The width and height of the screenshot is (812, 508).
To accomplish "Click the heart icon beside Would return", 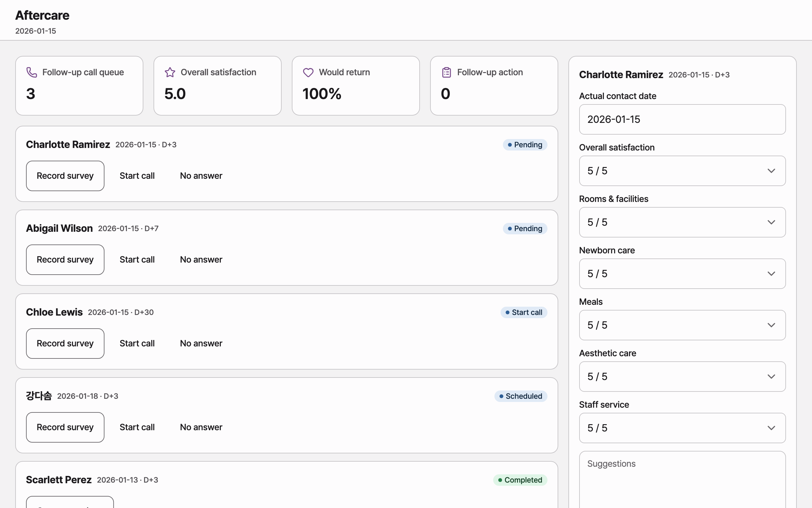I will (x=308, y=72).
